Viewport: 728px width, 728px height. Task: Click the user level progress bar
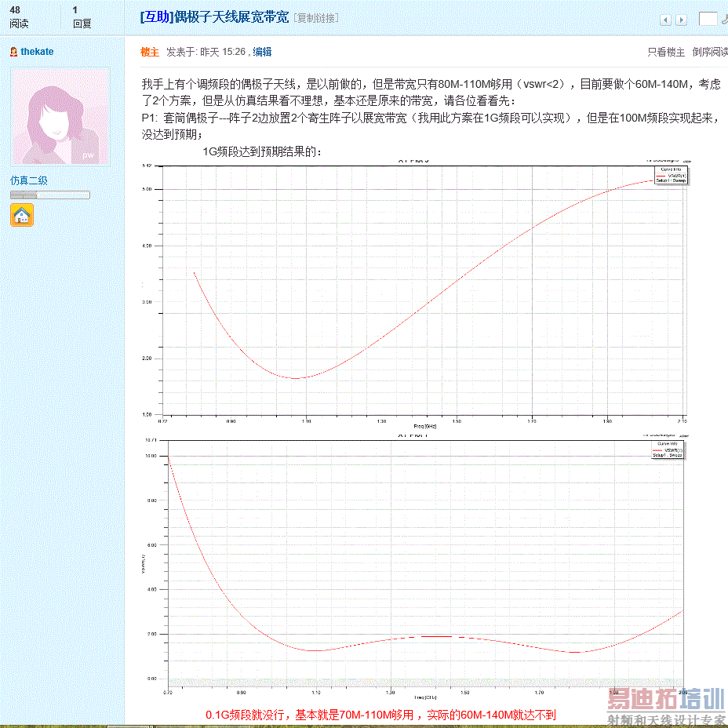(50, 195)
